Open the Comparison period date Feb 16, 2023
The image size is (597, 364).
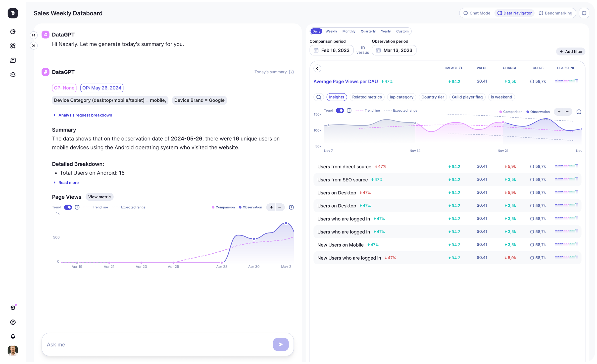[x=331, y=50]
